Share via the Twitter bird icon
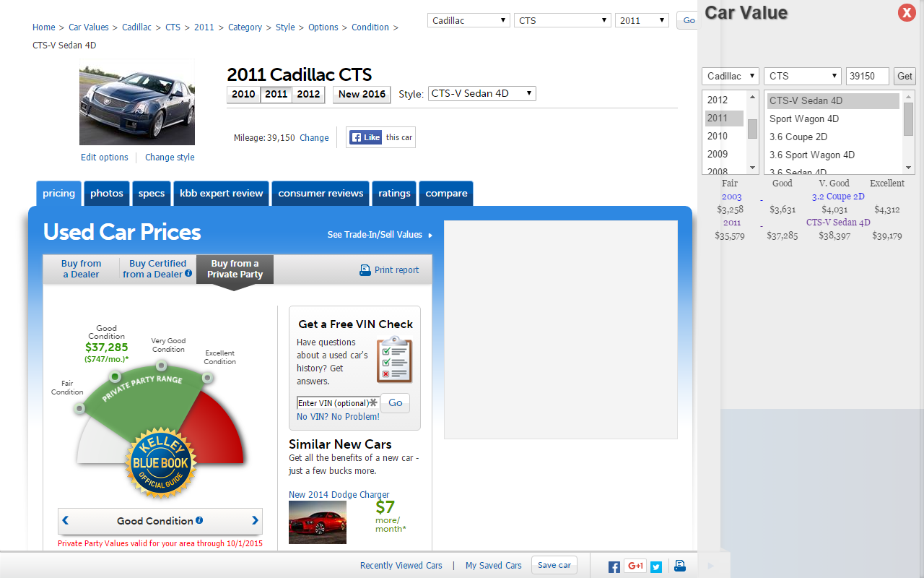Viewport: 924px width, 578px height. [656, 565]
